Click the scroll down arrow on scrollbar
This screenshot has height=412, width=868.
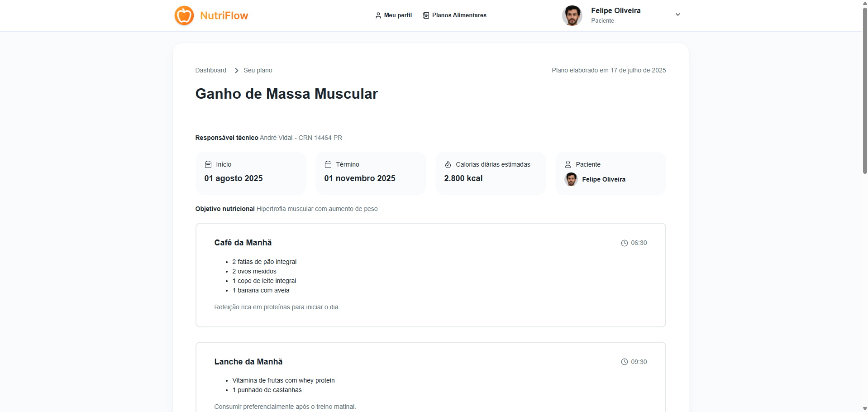tap(865, 408)
